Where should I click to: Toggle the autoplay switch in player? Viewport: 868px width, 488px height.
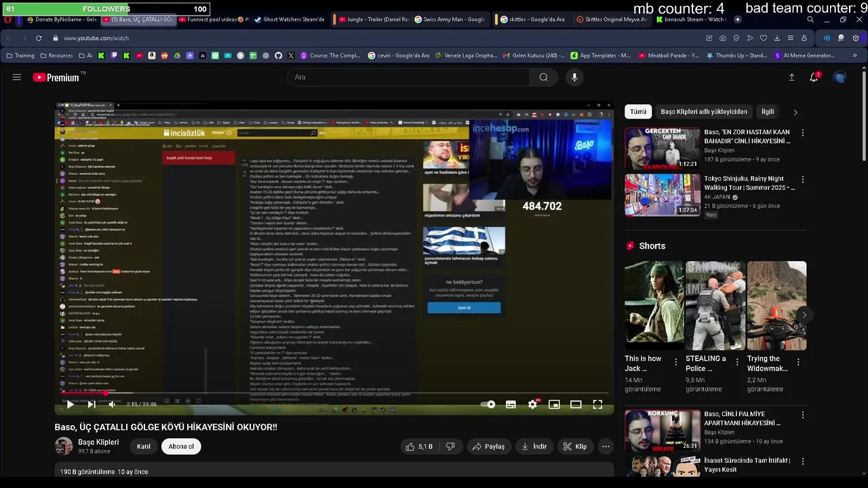tap(488, 404)
